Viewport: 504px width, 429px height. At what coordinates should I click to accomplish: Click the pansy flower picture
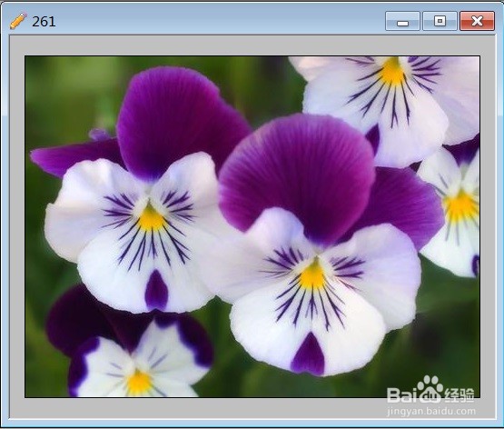252,226
